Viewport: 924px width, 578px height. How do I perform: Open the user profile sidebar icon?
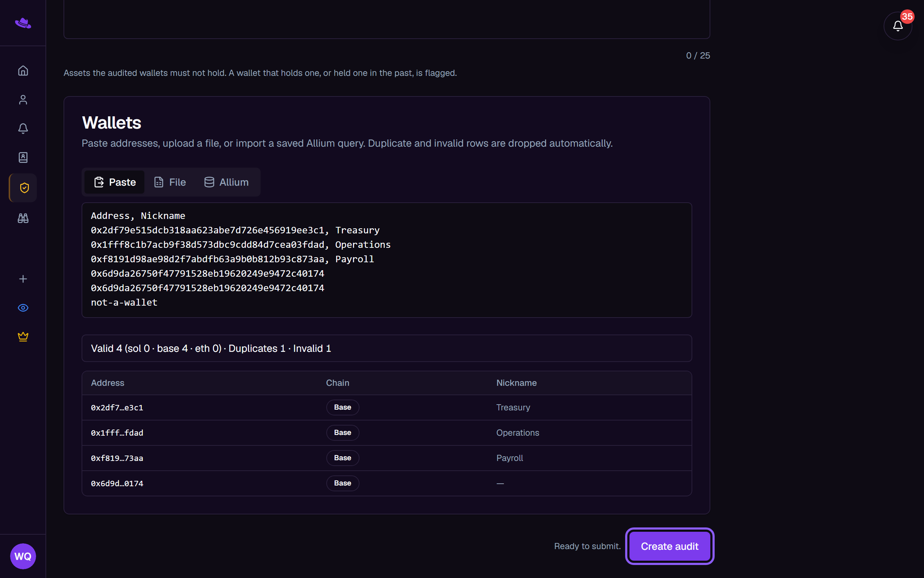[23, 100]
